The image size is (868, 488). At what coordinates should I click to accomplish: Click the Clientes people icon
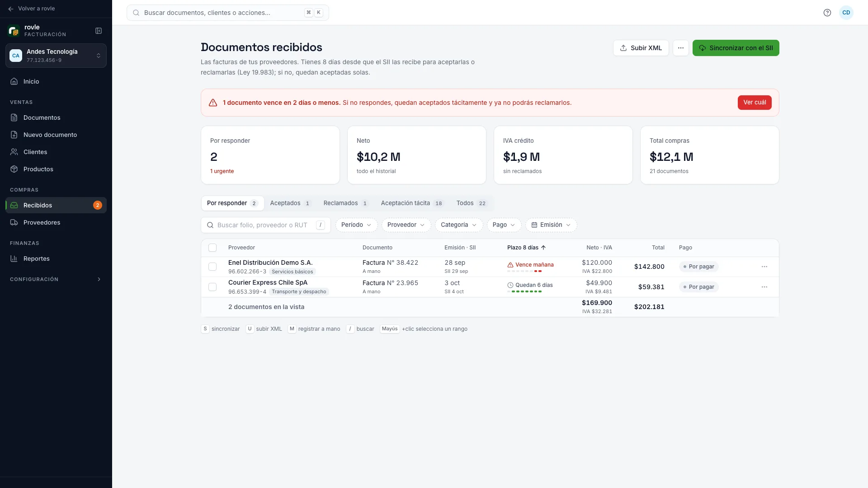(x=14, y=152)
